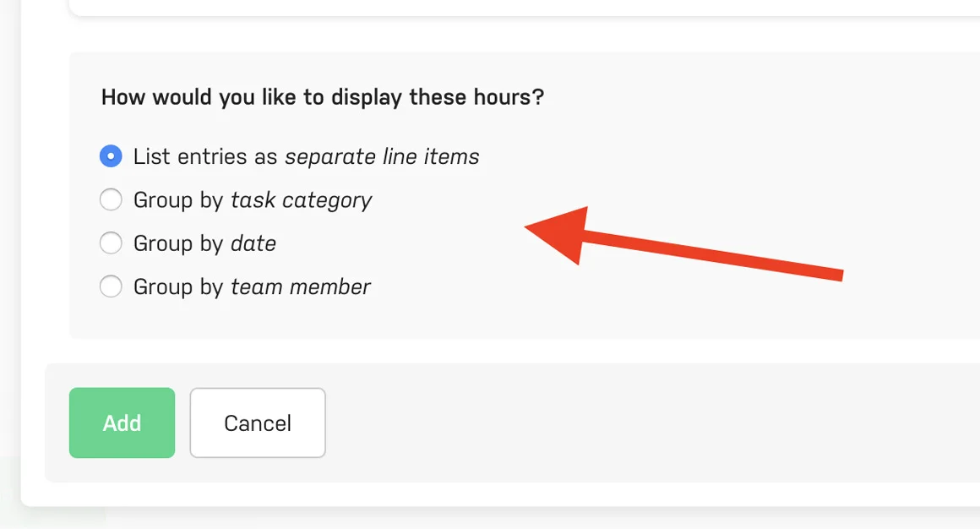Click the 'List entries as' label words
The height and width of the screenshot is (529, 980).
tap(206, 156)
